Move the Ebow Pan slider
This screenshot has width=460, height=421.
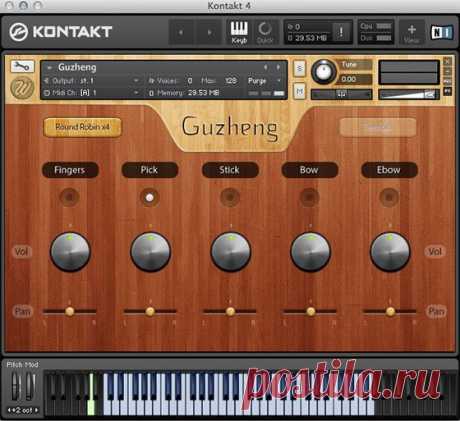coord(390,311)
